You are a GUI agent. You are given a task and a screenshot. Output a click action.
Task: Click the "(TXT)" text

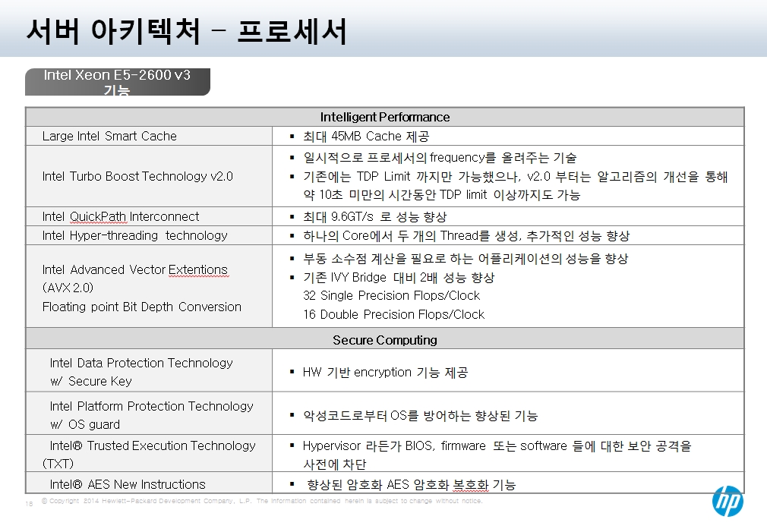pos(58,464)
